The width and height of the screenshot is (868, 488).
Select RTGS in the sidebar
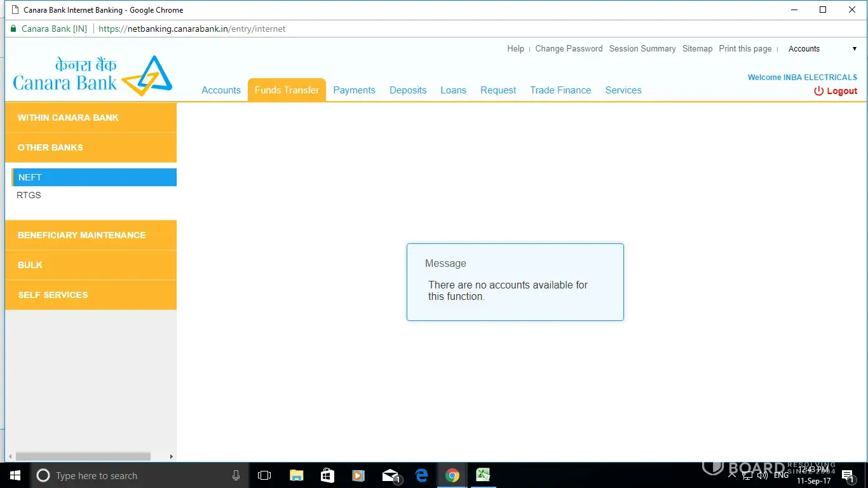[29, 195]
